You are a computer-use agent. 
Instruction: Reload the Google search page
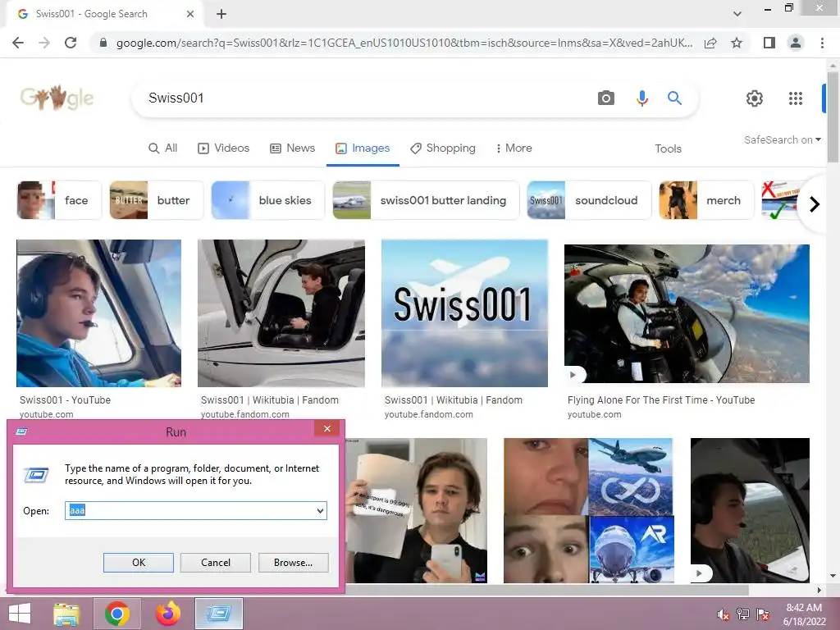click(x=71, y=43)
